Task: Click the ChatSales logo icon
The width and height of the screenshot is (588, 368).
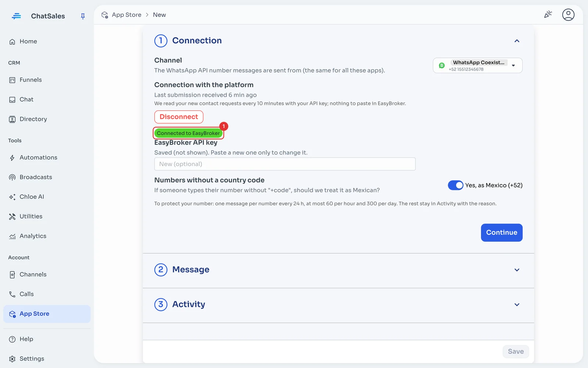Action: [17, 16]
